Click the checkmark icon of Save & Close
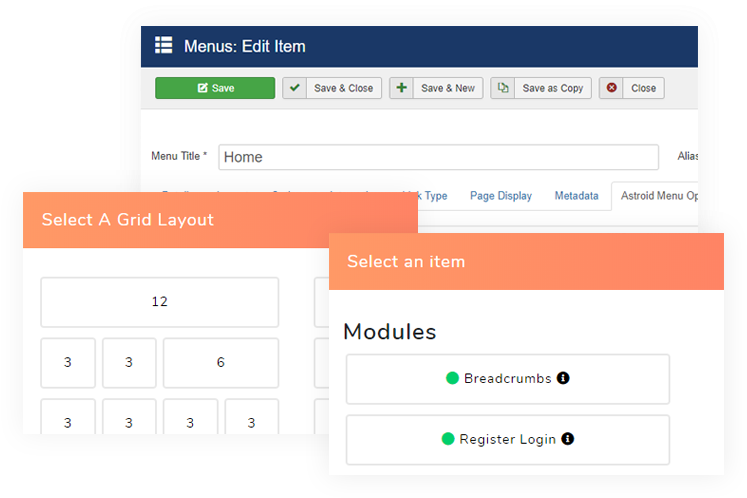747x498 pixels. 294,88
